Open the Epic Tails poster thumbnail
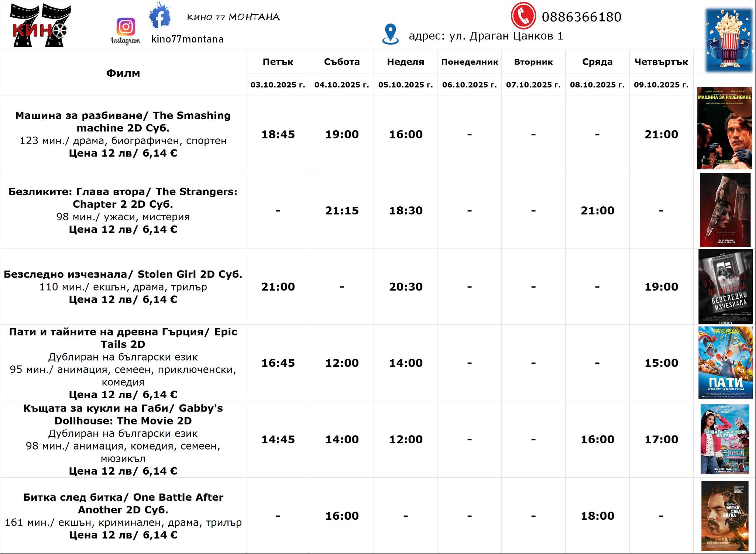 pyautogui.click(x=725, y=362)
